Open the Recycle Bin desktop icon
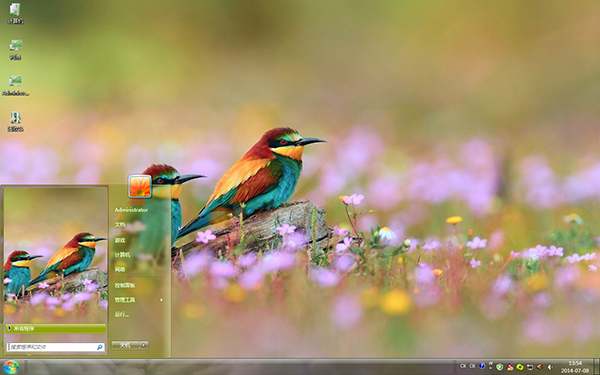 click(15, 121)
